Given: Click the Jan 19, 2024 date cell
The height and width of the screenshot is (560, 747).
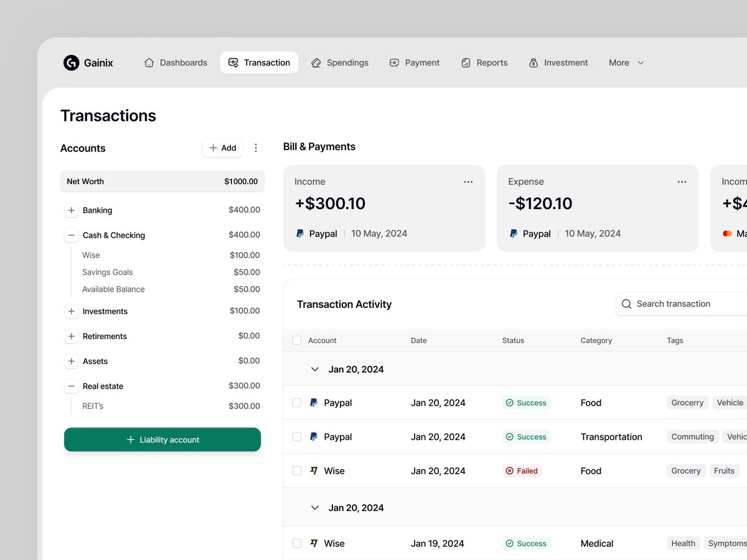Looking at the screenshot, I should (x=438, y=543).
